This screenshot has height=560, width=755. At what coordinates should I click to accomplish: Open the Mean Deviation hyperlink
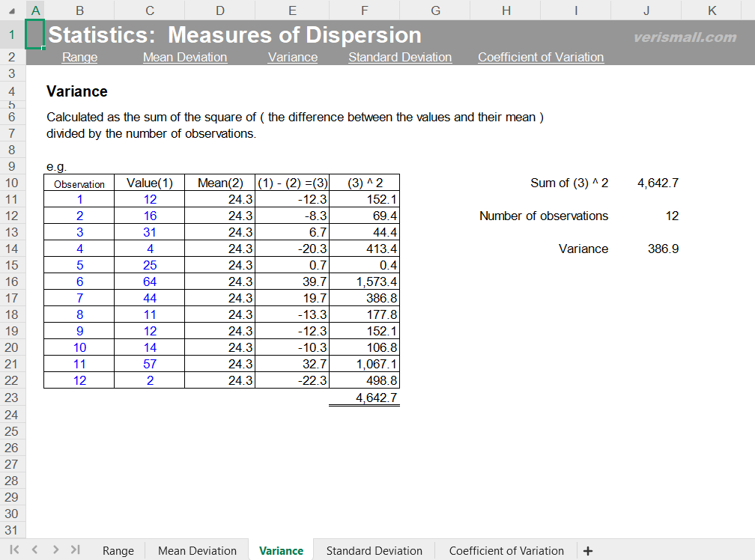(x=184, y=57)
